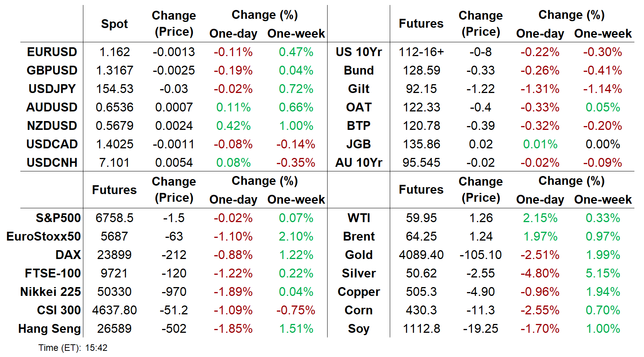
Task: Click the Hang Seng one-week change 1.51%
Action: pos(296,329)
